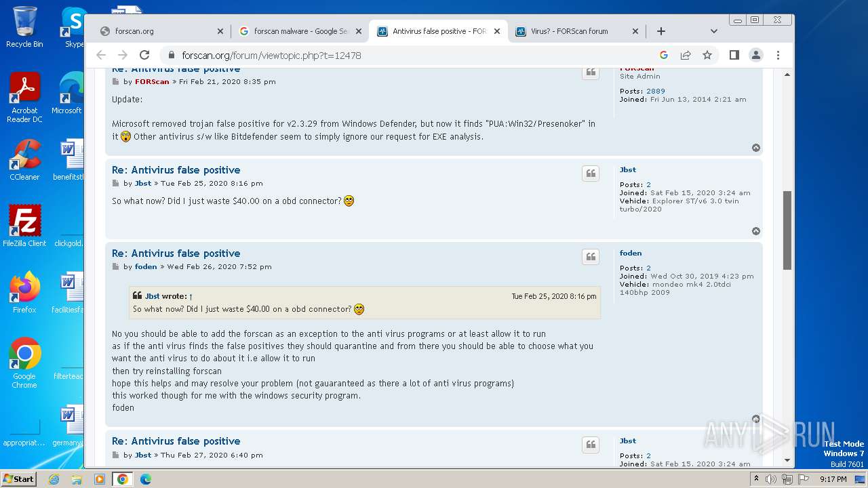
Task: Reload the current forum page
Action: click(144, 55)
